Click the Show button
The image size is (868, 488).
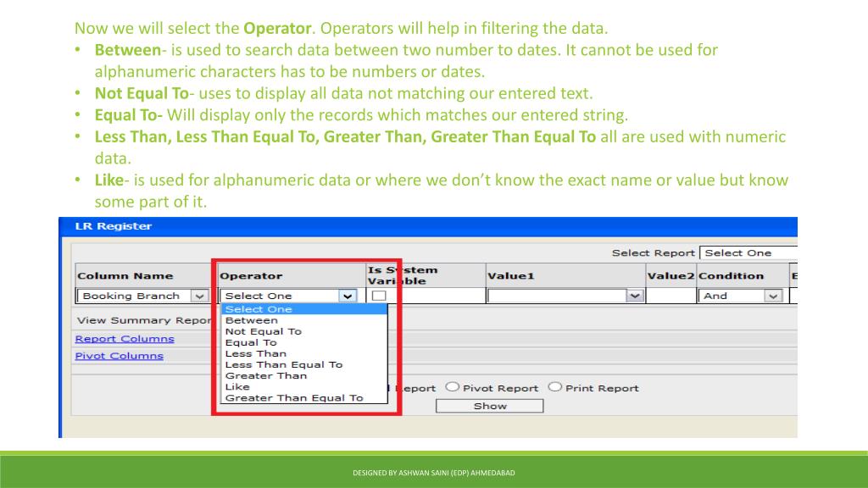[x=489, y=405]
